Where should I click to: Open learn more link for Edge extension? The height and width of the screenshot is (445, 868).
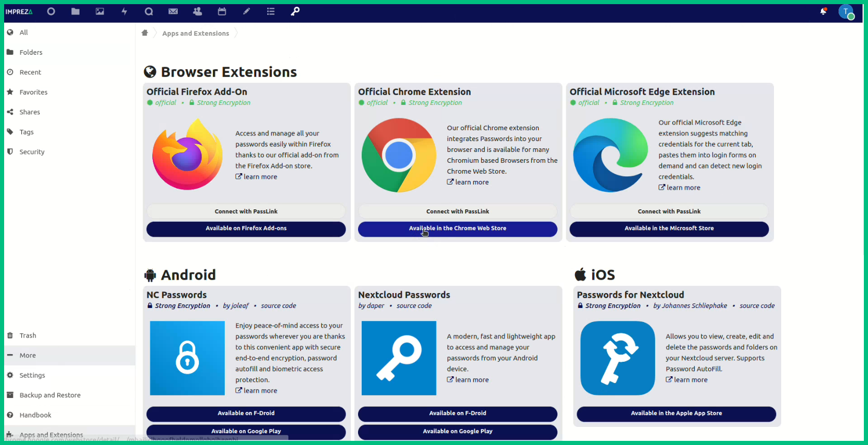click(683, 188)
